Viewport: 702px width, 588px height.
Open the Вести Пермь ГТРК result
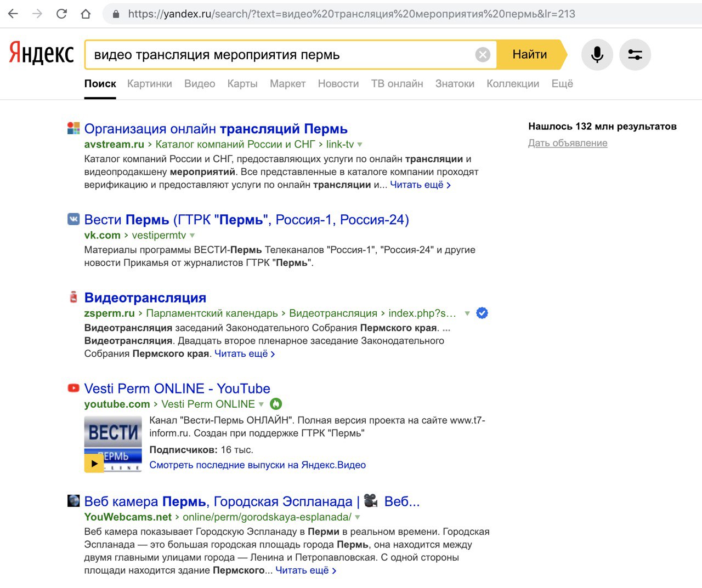coord(247,220)
